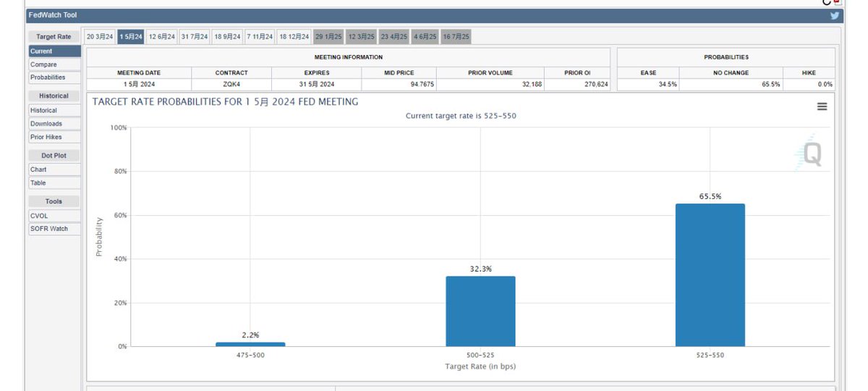Screen dimensions: 868x391
Task: Click the 32,188 prior volume cell
Action: 491,84
